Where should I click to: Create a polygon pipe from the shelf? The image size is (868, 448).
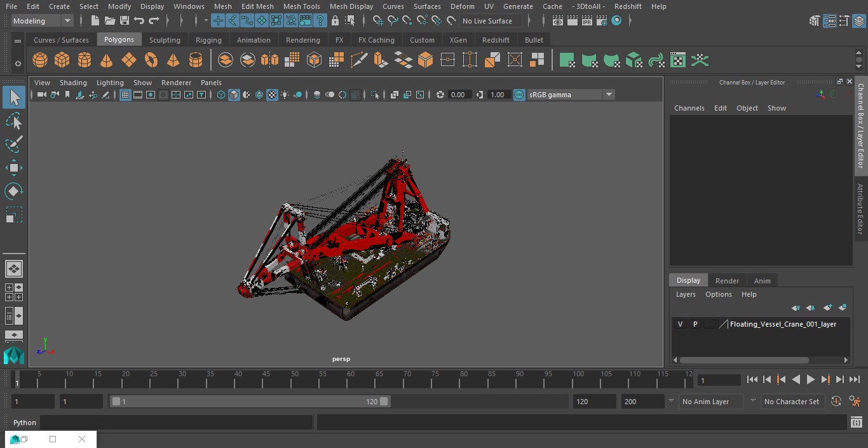[x=196, y=60]
